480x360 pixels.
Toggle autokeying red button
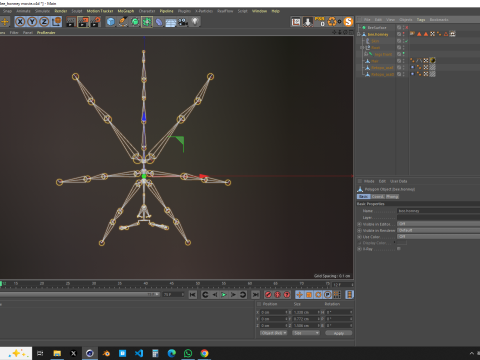(x=277, y=295)
